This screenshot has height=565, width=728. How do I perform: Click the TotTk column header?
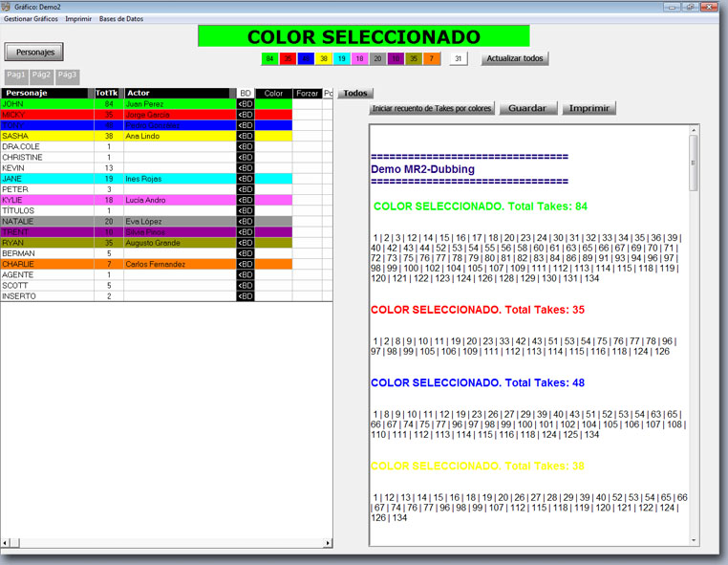109,93
